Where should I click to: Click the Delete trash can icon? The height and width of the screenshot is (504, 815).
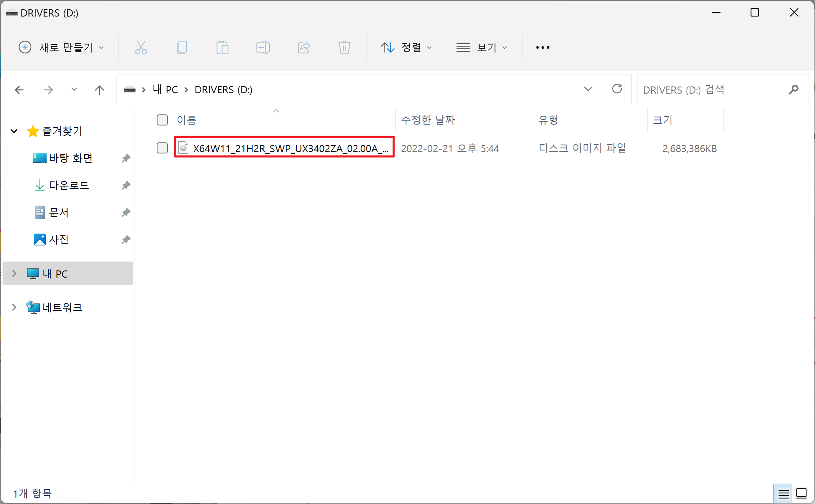(x=344, y=47)
